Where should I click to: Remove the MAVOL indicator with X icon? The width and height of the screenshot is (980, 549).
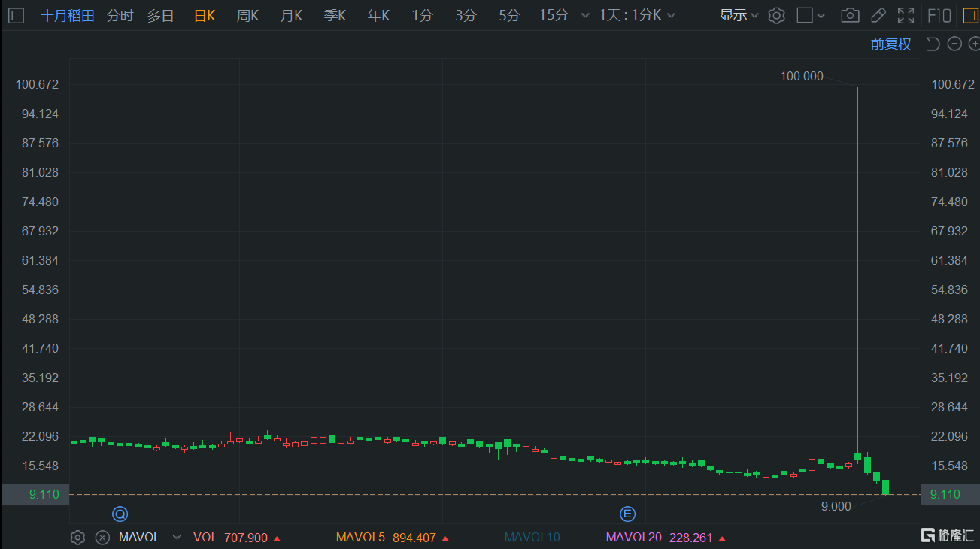click(103, 538)
